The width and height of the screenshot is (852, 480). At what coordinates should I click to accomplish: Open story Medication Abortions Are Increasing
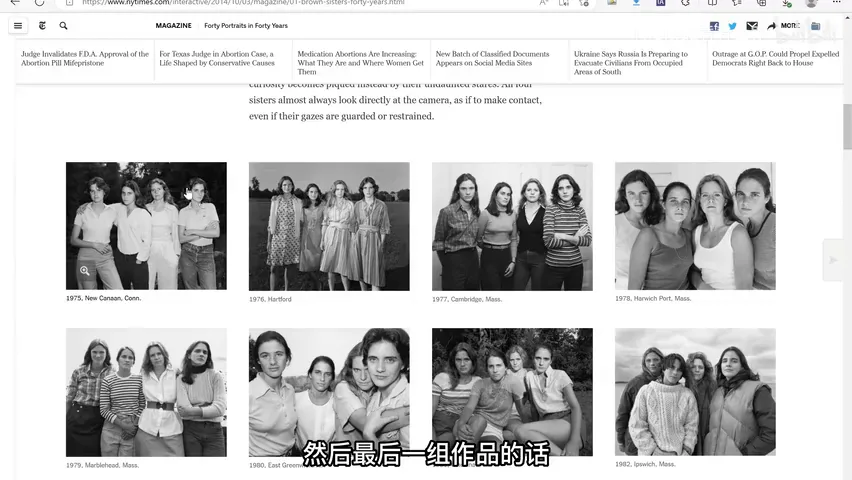click(x=360, y=63)
